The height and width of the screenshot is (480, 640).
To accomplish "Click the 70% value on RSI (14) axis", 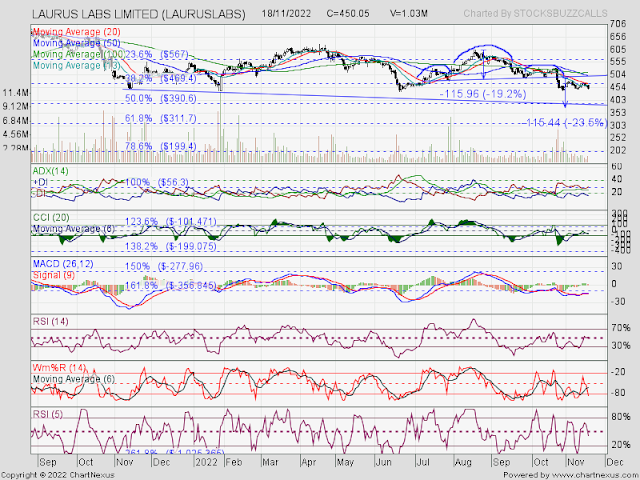I will (x=620, y=328).
